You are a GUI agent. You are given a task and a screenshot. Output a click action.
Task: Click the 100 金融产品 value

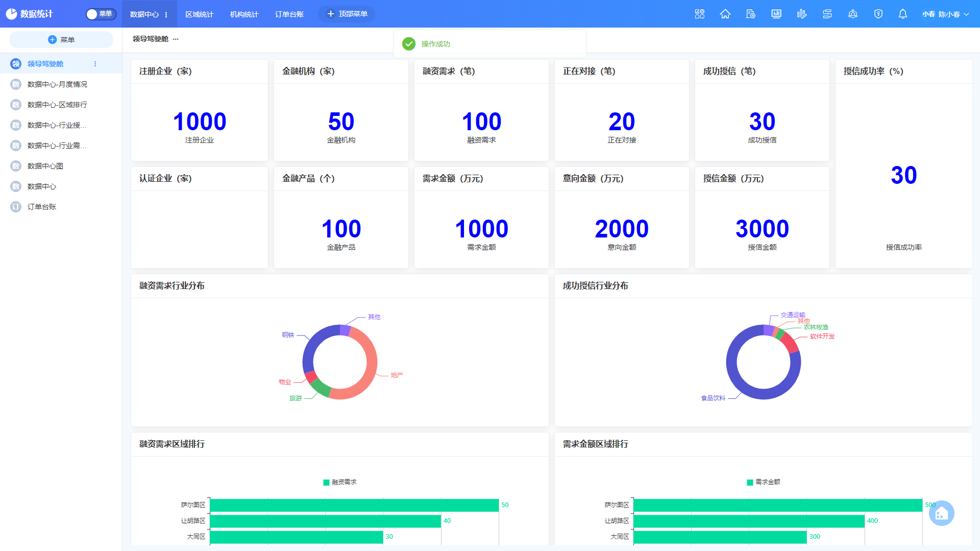341,229
